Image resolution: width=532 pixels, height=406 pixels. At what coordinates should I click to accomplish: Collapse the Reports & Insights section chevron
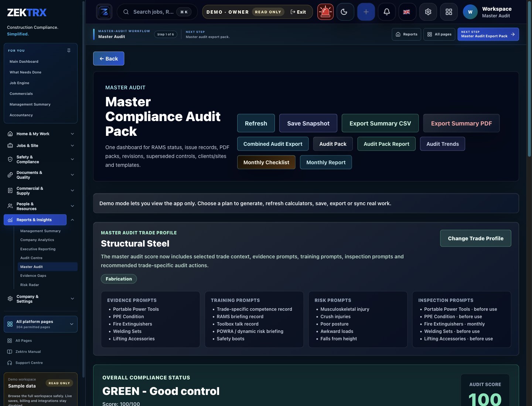pos(72,220)
